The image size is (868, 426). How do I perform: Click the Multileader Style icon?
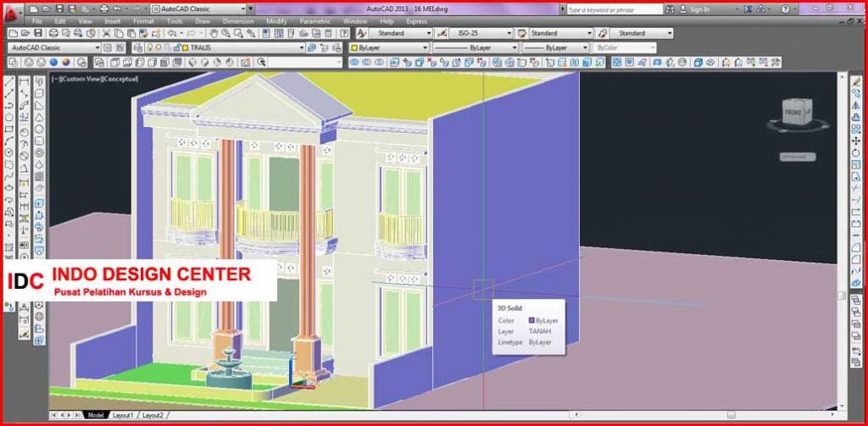(x=603, y=33)
